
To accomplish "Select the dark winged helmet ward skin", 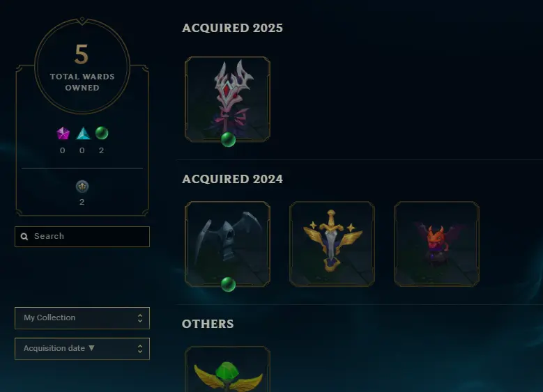I will pyautogui.click(x=227, y=244).
